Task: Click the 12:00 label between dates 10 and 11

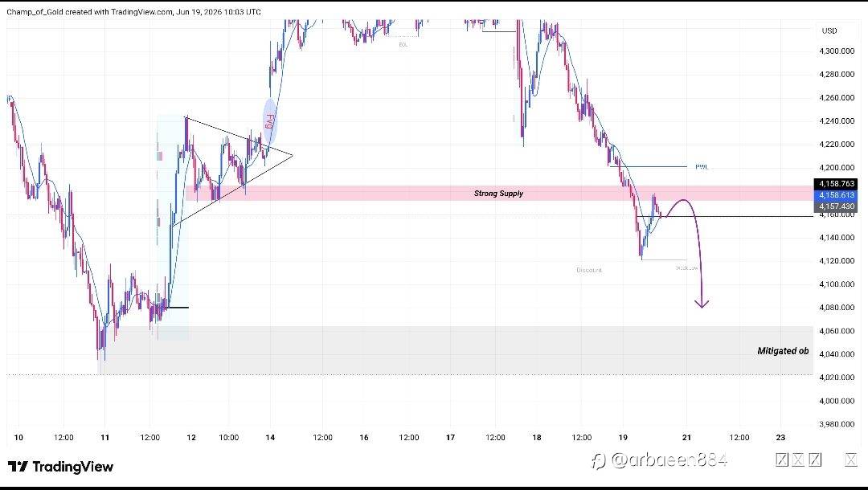Action: 63,438
